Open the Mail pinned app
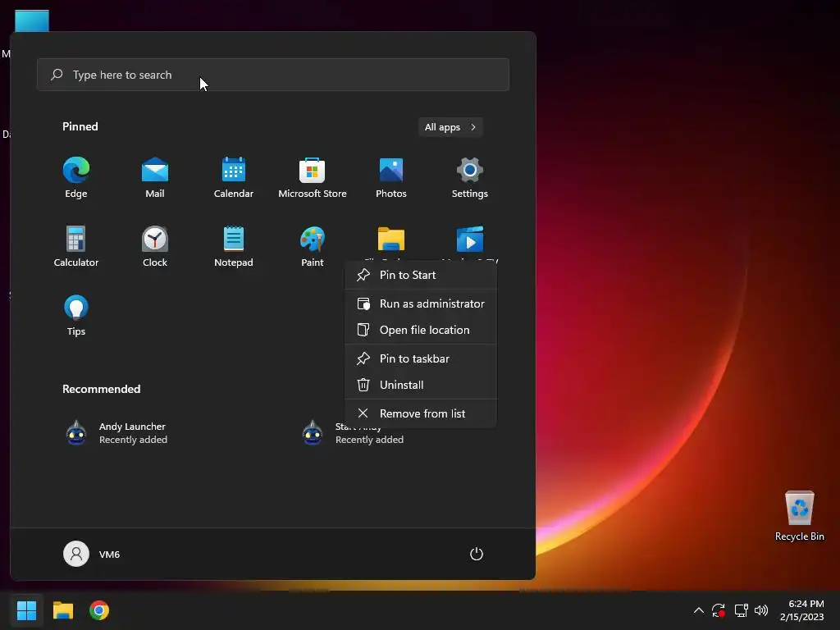 click(x=155, y=178)
